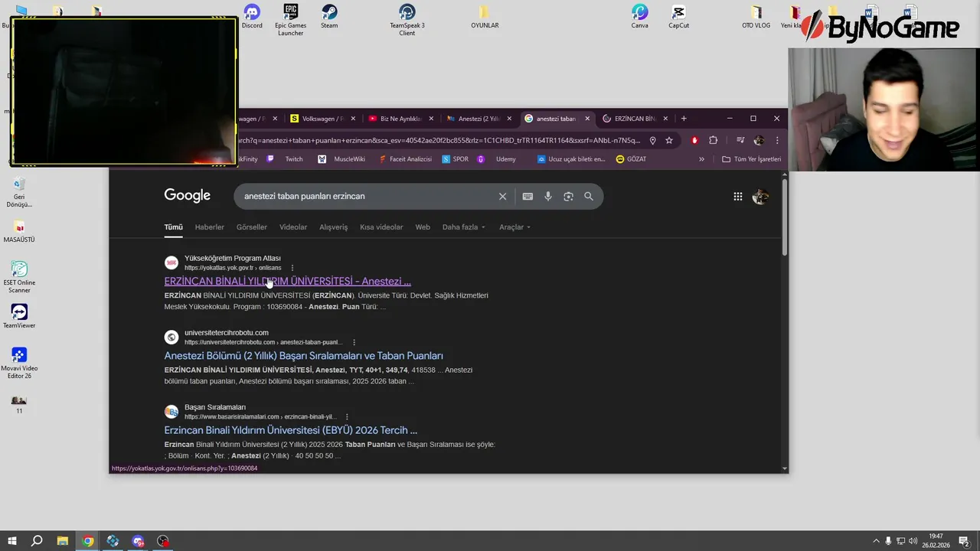Open Chrome three-dot menu
This screenshot has width=980, height=551.
[777, 140]
